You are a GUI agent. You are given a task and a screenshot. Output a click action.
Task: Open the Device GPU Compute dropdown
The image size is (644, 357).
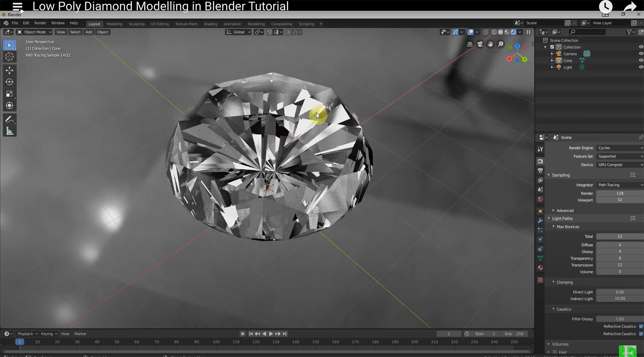[x=620, y=165]
